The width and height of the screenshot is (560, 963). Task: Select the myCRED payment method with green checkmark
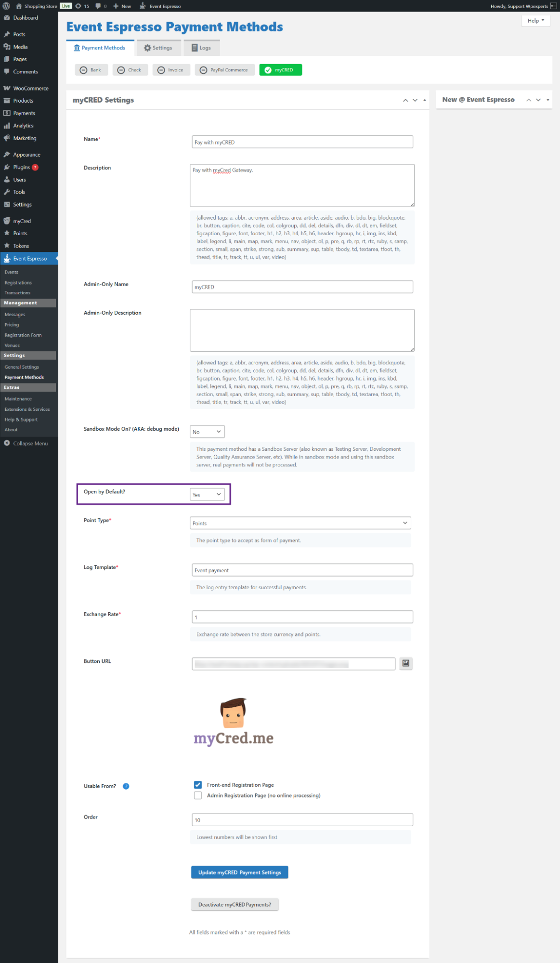tap(280, 70)
